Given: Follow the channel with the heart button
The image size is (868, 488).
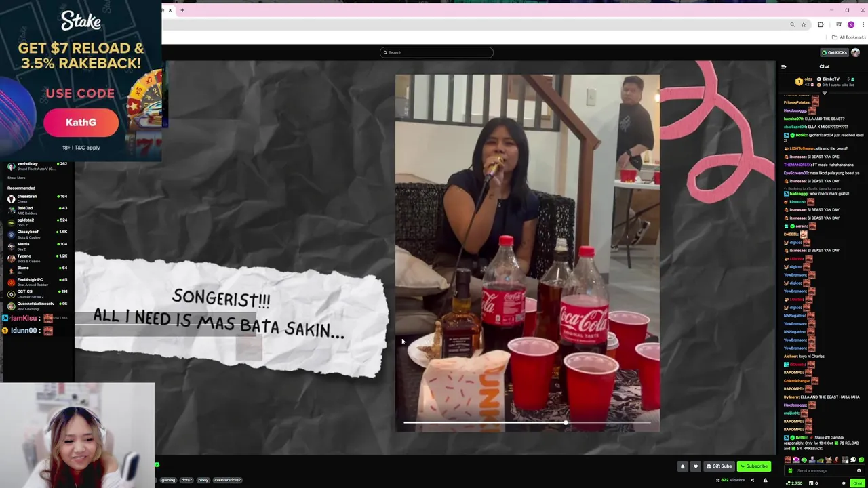Looking at the screenshot, I should (695, 466).
